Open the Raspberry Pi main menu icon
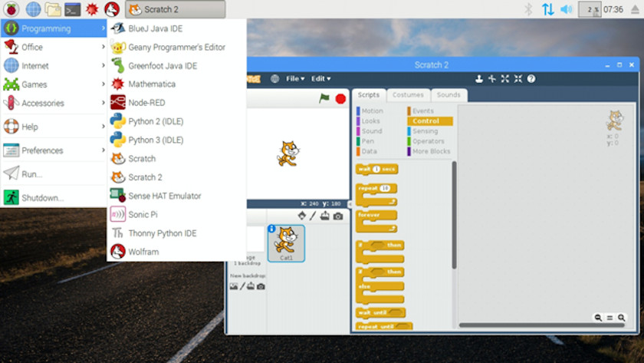Screen dimensions: 644x363 11,9
